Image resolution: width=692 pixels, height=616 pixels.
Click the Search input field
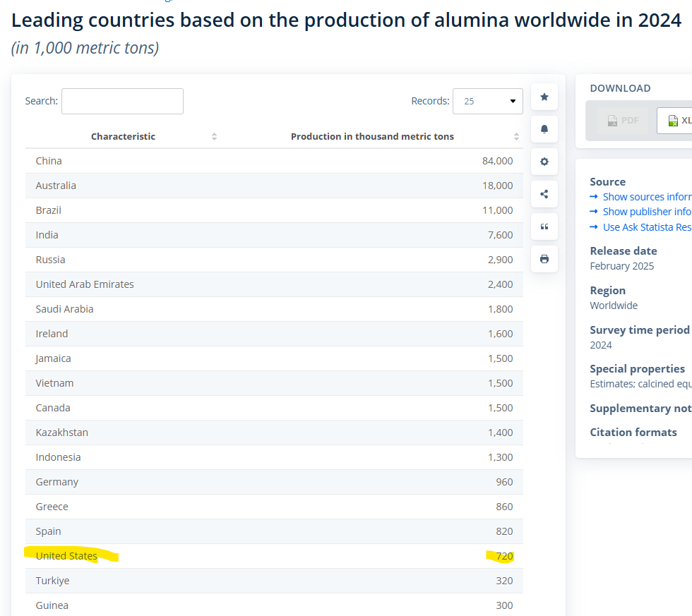click(122, 101)
